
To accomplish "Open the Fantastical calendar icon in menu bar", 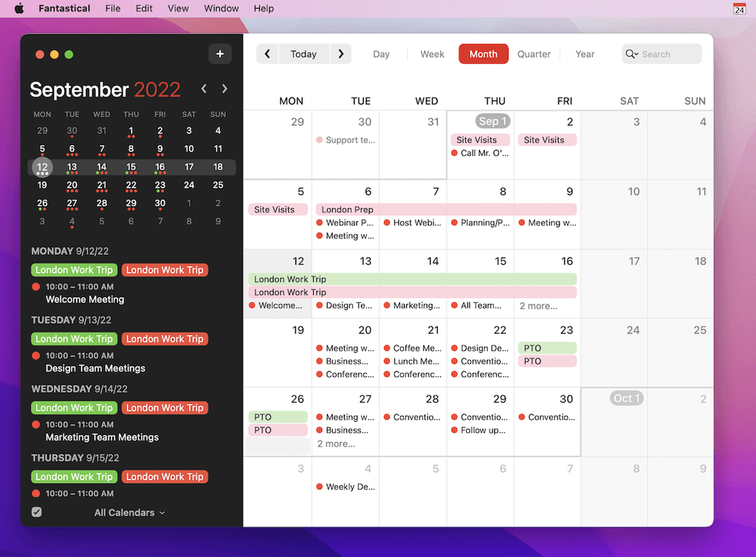I will click(x=739, y=9).
